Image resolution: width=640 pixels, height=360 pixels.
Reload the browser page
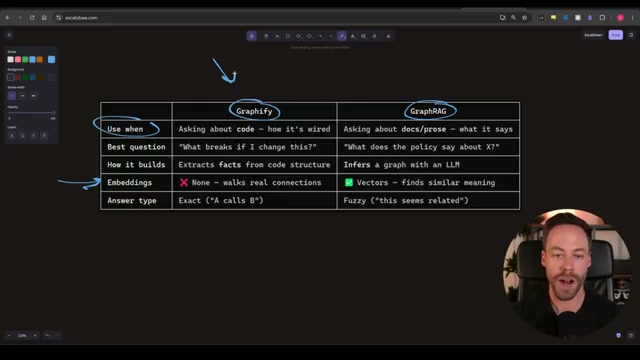[32, 18]
